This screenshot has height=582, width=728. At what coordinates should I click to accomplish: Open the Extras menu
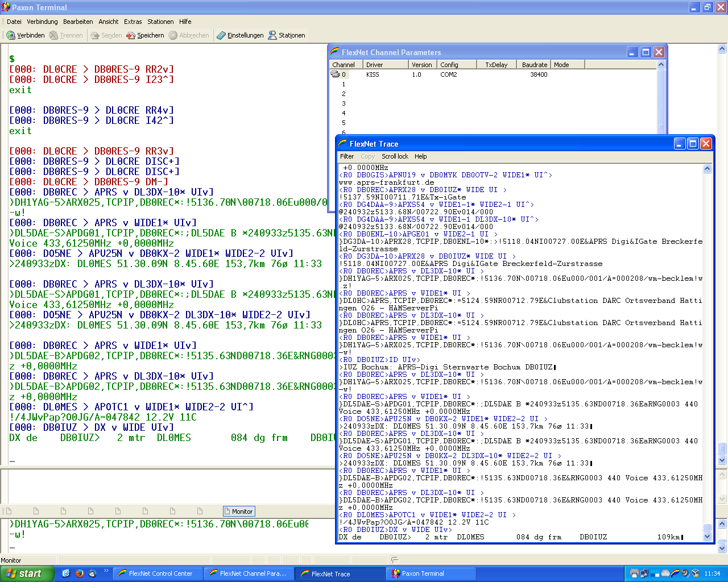(133, 22)
